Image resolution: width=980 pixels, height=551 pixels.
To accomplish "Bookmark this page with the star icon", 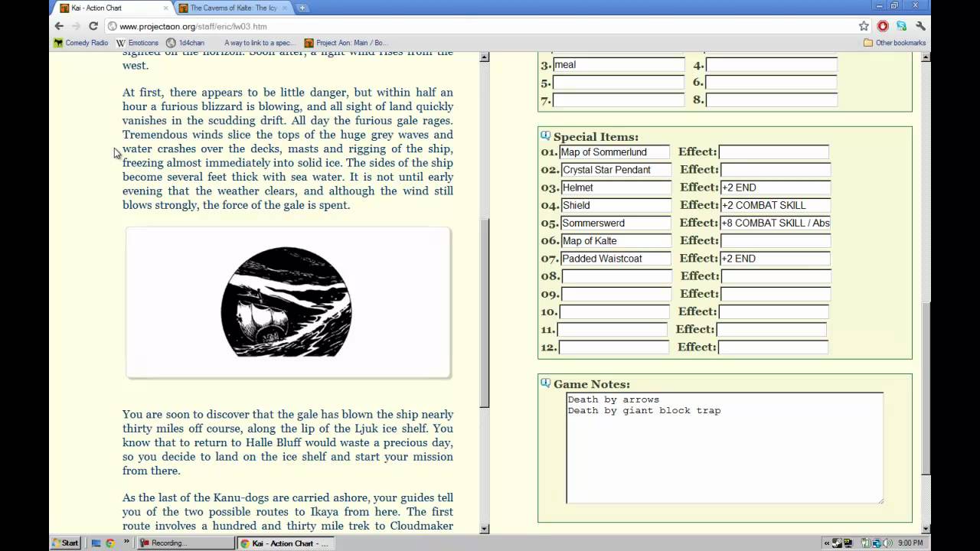I will click(864, 26).
